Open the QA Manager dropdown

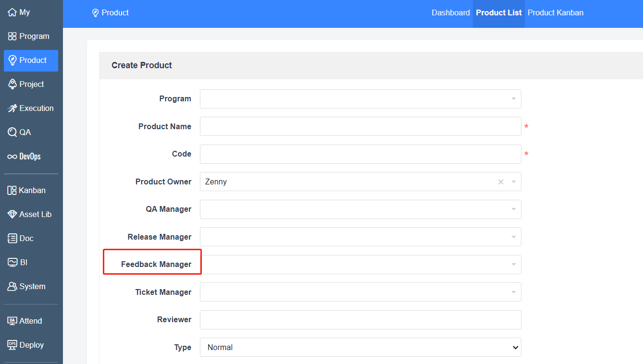click(360, 209)
